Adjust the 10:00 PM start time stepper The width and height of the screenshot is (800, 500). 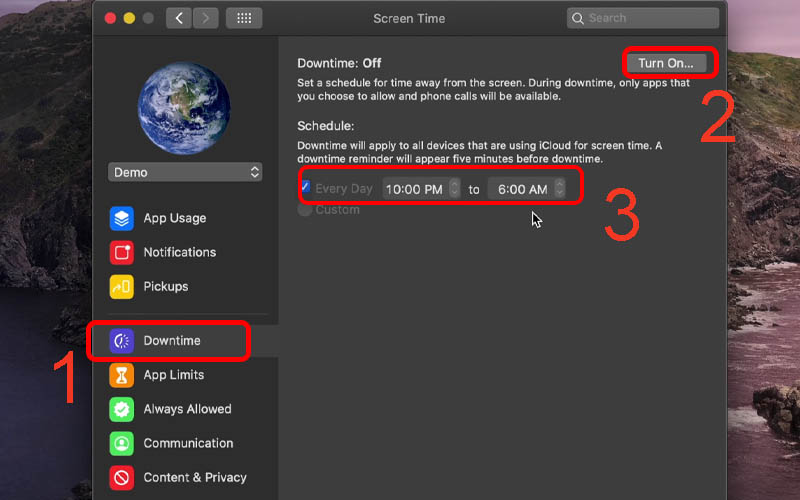[454, 189]
